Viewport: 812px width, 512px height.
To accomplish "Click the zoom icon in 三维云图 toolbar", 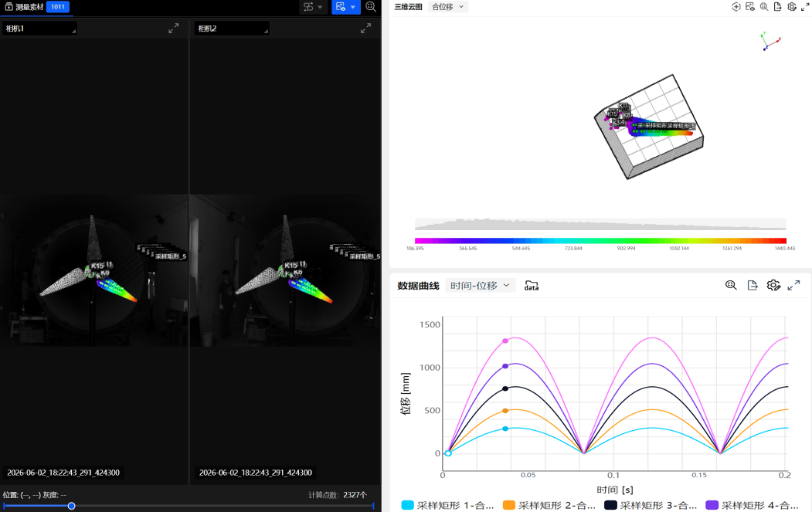I will point(764,7).
